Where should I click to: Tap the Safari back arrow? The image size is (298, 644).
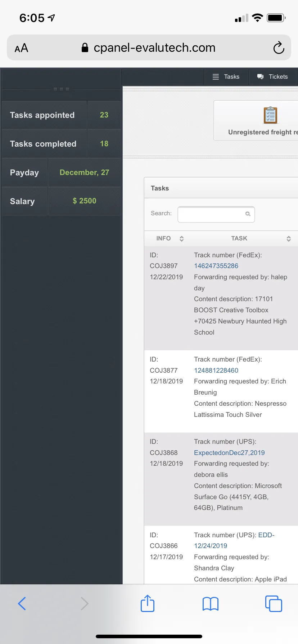coord(22,603)
